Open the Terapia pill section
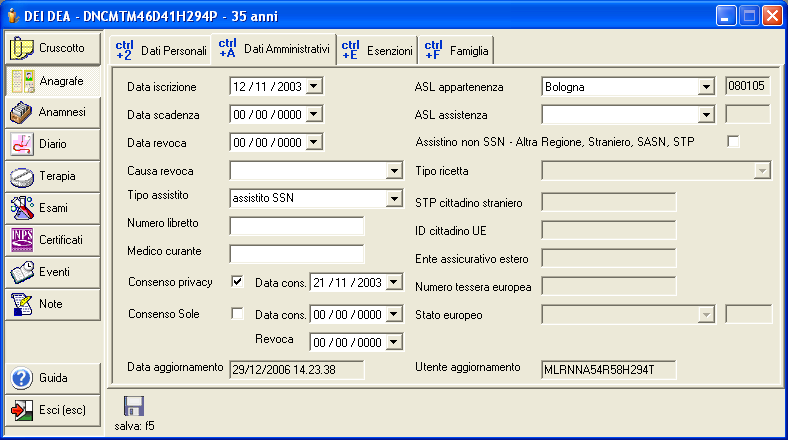Screen dimensions: 788x440 (x=52, y=177)
